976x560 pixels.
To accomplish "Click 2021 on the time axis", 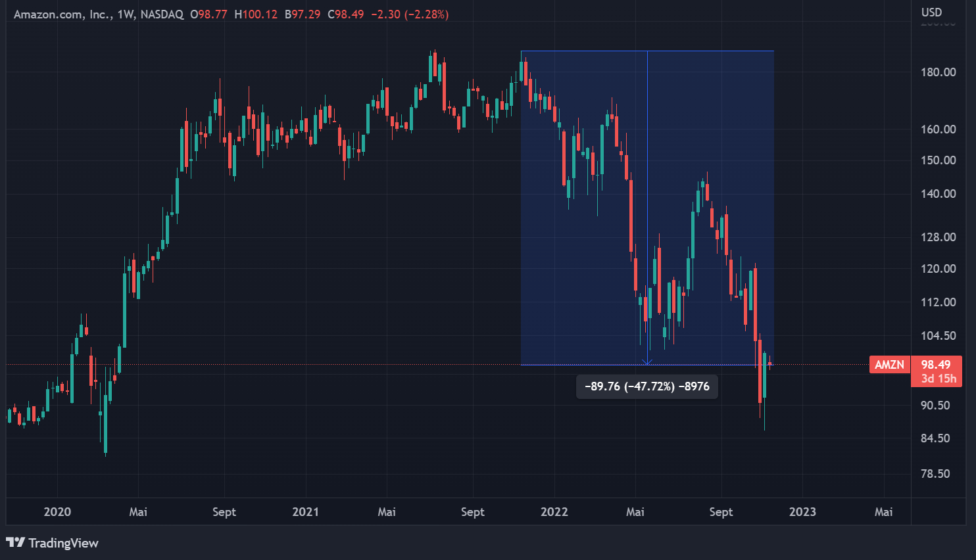I will point(305,512).
